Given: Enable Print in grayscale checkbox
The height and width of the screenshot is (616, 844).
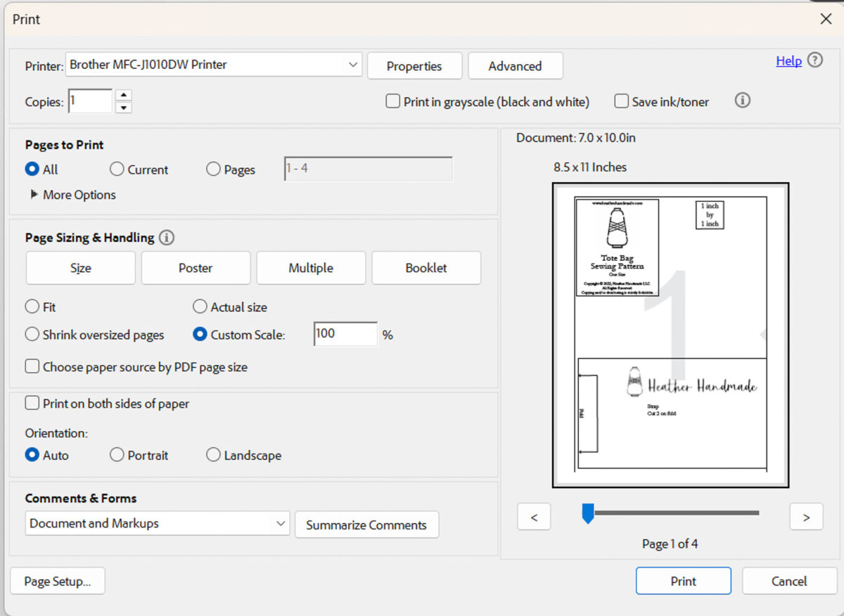Looking at the screenshot, I should (x=392, y=101).
